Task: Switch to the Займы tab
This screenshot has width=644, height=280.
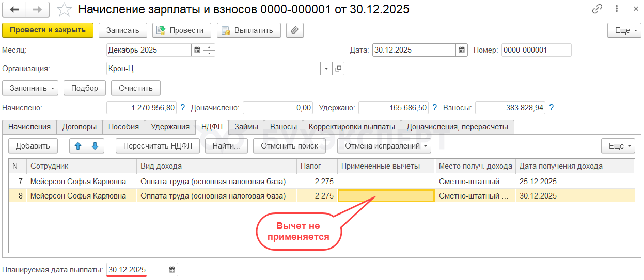Action: click(246, 127)
